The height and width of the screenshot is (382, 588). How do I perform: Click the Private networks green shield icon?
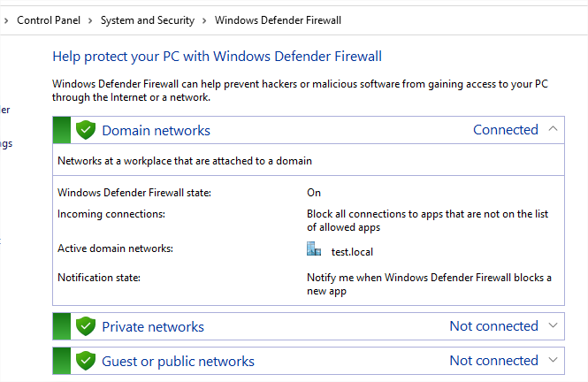pos(86,326)
